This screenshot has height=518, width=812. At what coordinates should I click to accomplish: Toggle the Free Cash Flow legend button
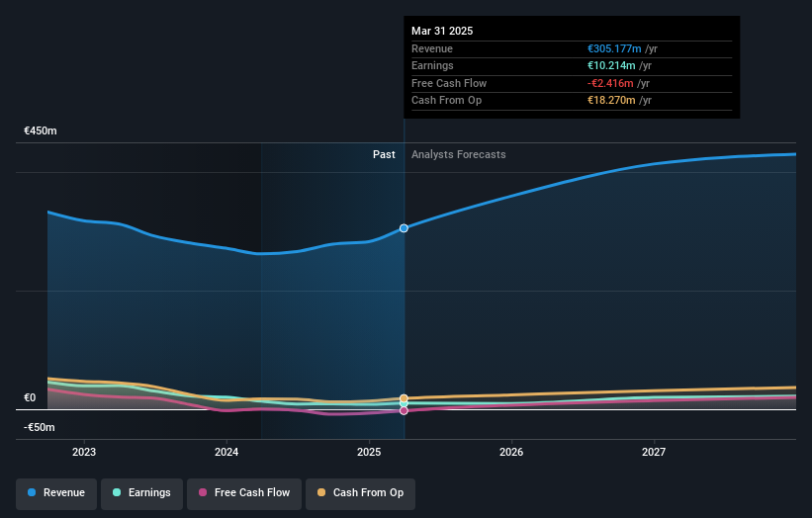244,492
